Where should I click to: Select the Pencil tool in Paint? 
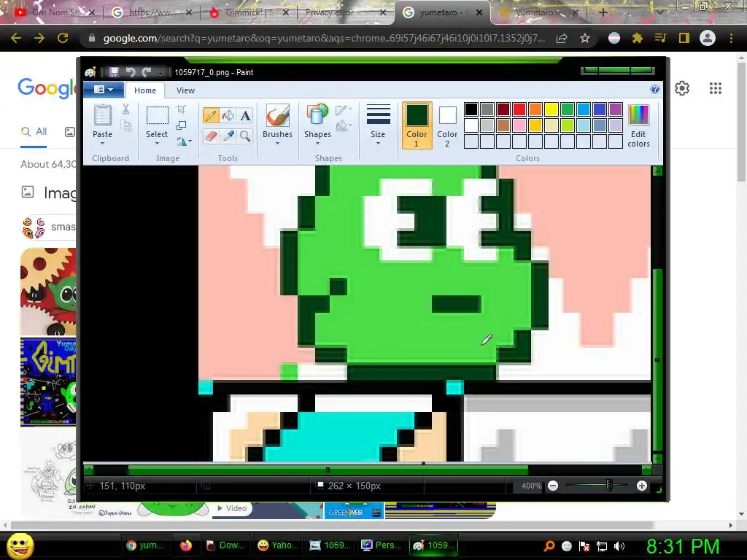tap(211, 115)
